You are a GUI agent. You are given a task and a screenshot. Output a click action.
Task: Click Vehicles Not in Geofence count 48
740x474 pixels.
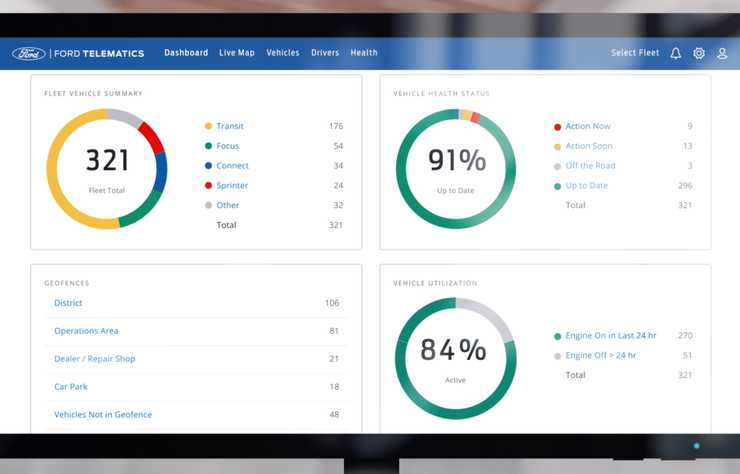334,415
